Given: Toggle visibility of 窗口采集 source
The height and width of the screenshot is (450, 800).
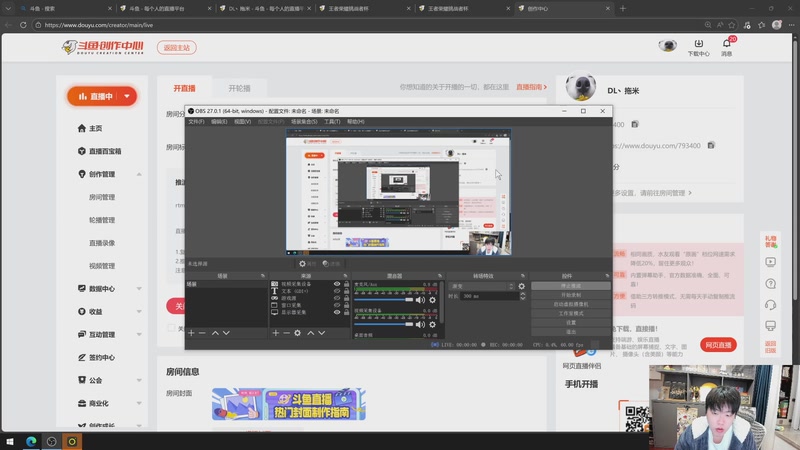Looking at the screenshot, I should (x=337, y=305).
